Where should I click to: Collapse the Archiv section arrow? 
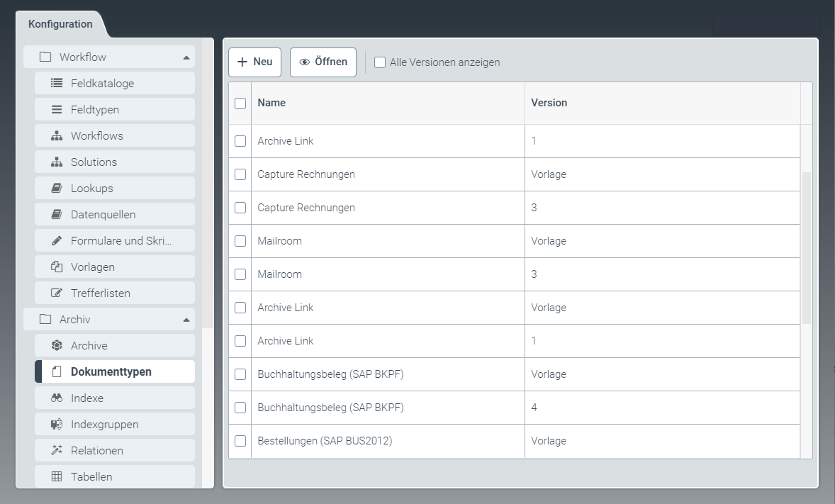tap(186, 320)
